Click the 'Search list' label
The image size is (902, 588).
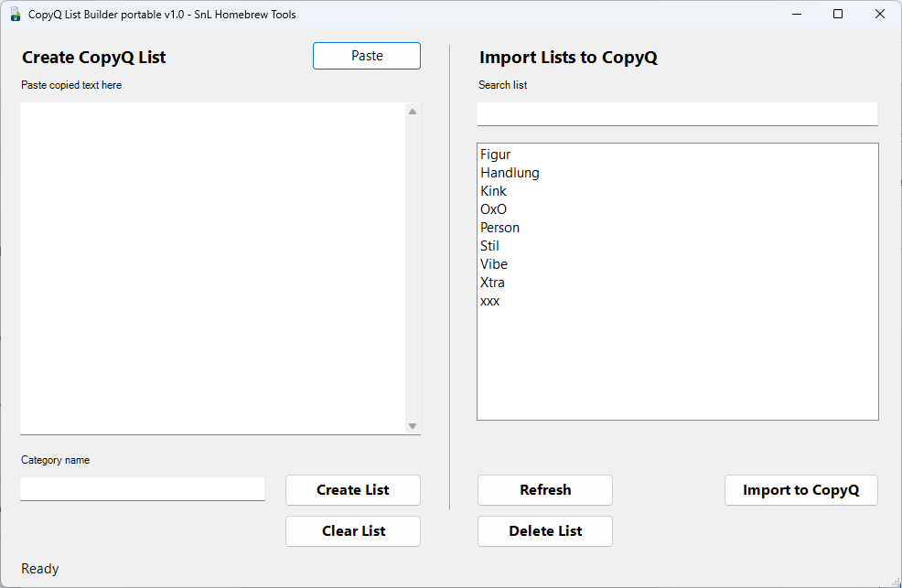(503, 85)
